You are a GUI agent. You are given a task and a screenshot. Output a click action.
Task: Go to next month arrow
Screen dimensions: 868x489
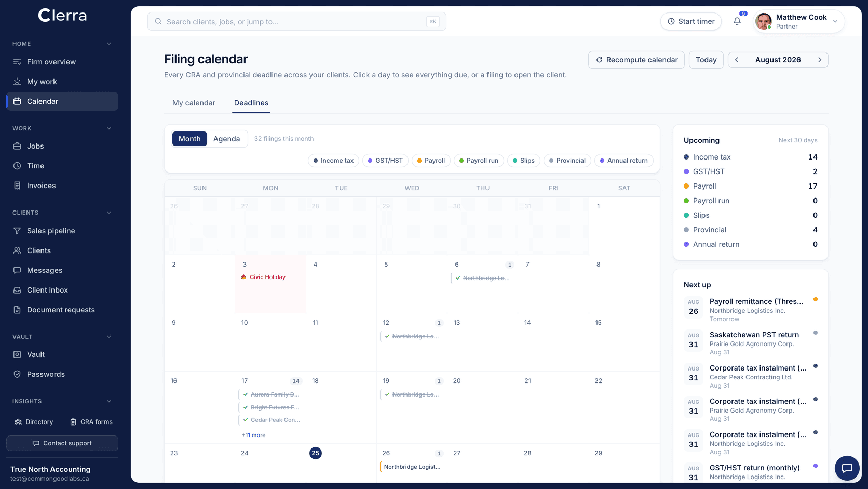click(x=820, y=60)
